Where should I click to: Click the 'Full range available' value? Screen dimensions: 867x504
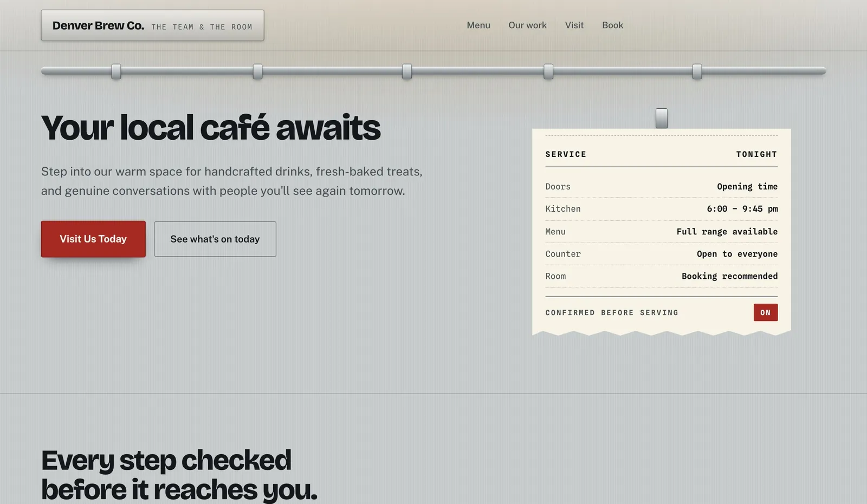pyautogui.click(x=727, y=232)
